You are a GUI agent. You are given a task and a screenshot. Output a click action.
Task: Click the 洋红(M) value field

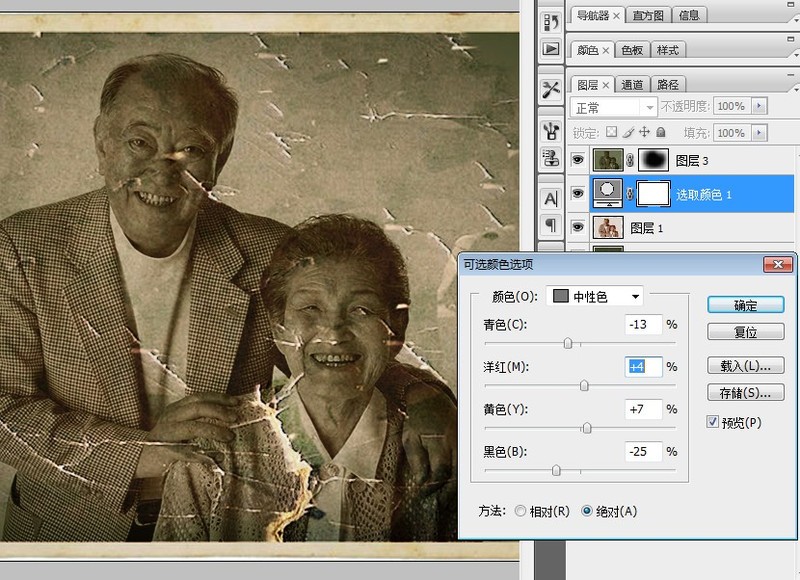(x=643, y=367)
